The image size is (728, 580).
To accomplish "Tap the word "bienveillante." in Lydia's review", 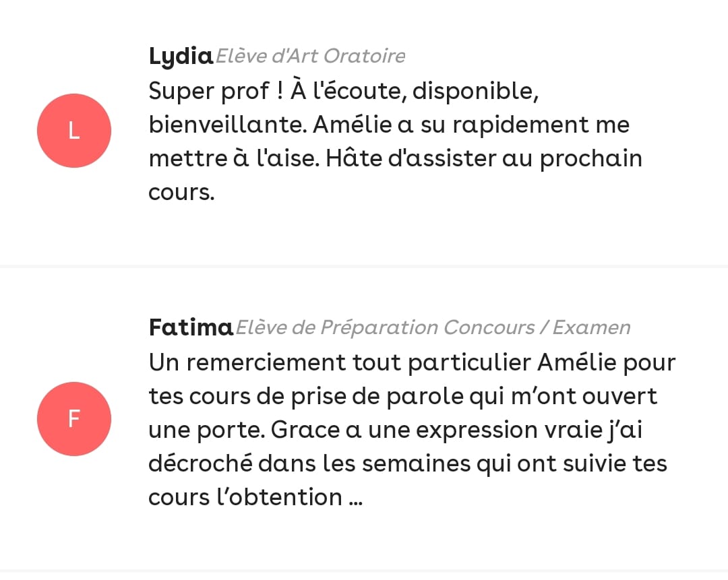I will pos(225,125).
